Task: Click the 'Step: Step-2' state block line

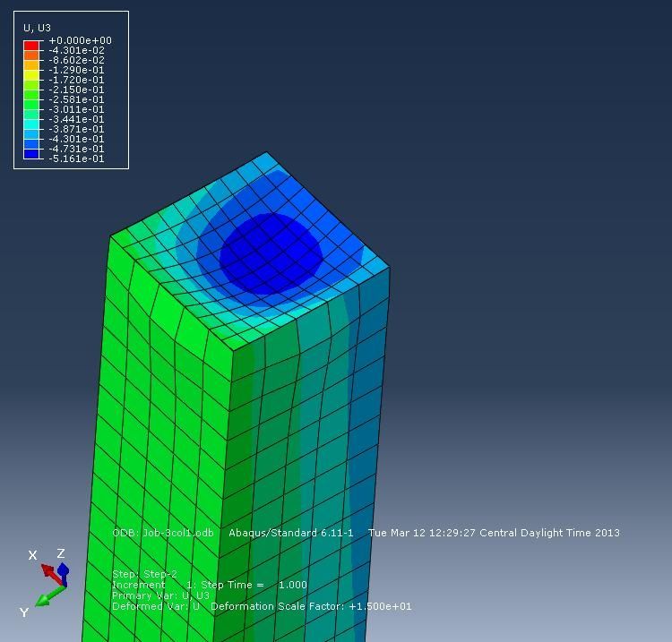Action: point(144,574)
